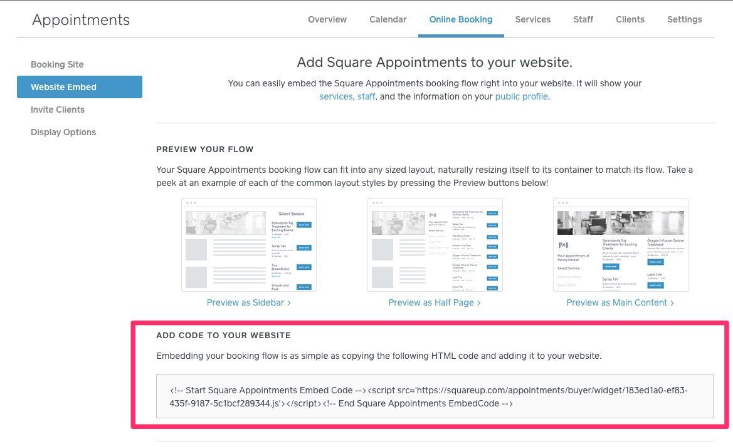Switch to the Calendar tab
The width and height of the screenshot is (733, 447).
coord(388,19)
